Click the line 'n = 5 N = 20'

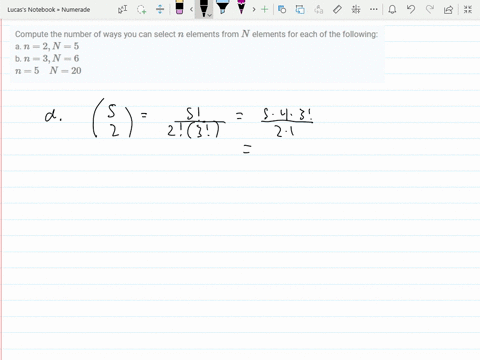pos(48,71)
